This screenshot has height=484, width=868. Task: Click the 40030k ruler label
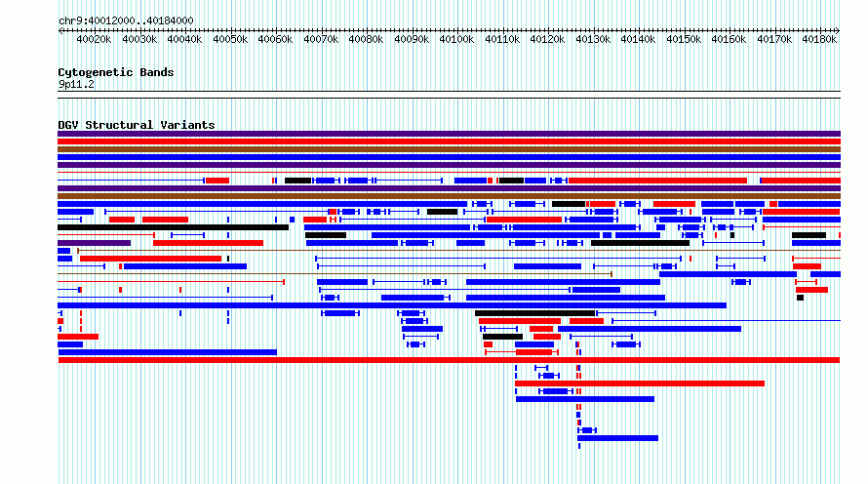pyautogui.click(x=139, y=39)
